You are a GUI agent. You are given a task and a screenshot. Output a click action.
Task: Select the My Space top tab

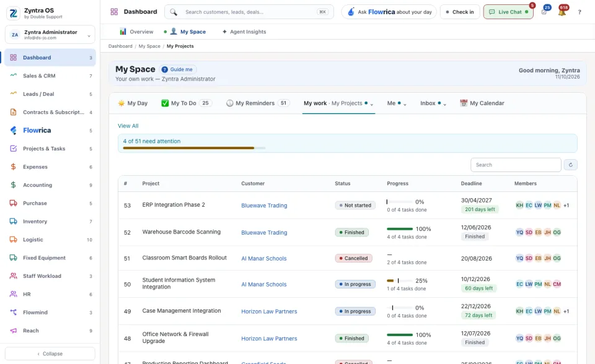pyautogui.click(x=188, y=32)
